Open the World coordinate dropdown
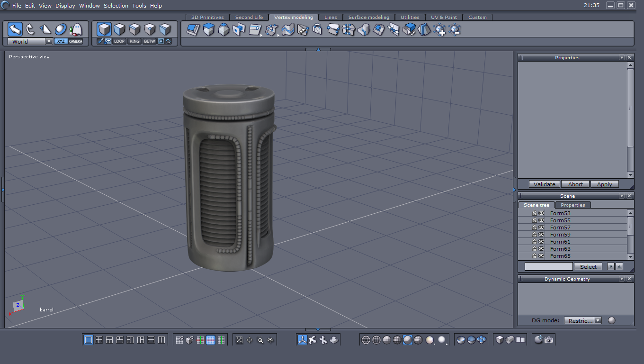 point(49,41)
